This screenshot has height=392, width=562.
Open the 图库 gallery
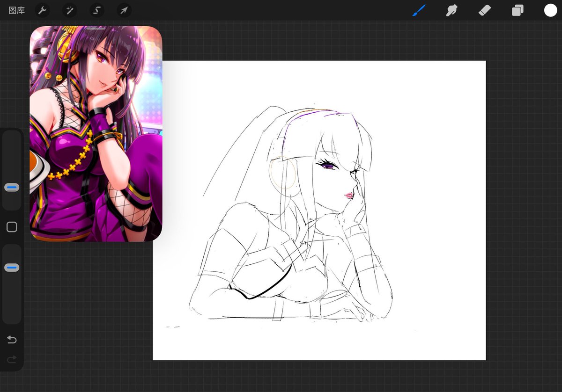[x=17, y=10]
